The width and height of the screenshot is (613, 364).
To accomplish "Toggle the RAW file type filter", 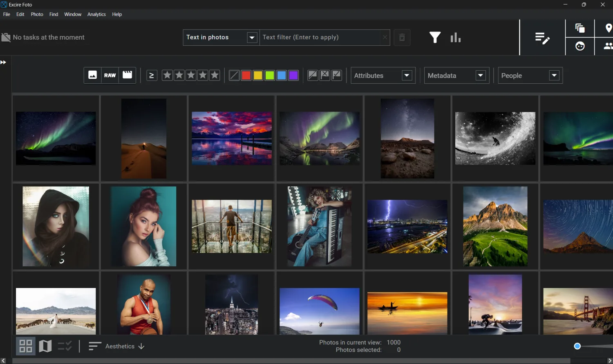I will (110, 75).
